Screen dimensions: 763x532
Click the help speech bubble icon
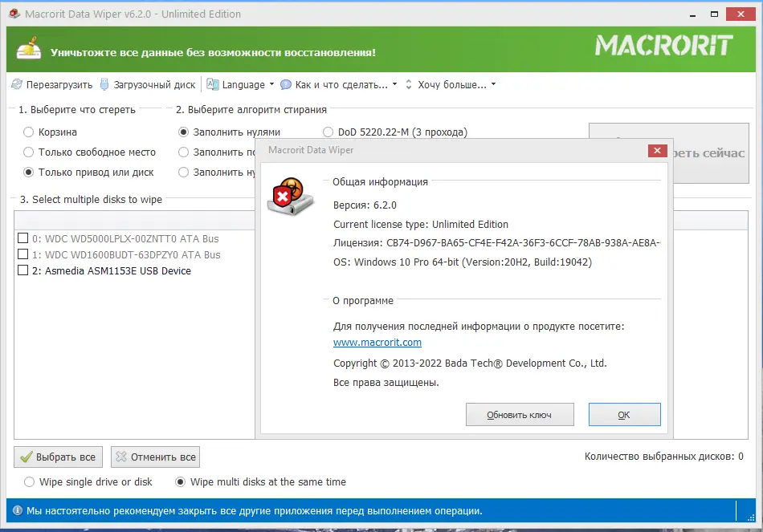pyautogui.click(x=286, y=84)
